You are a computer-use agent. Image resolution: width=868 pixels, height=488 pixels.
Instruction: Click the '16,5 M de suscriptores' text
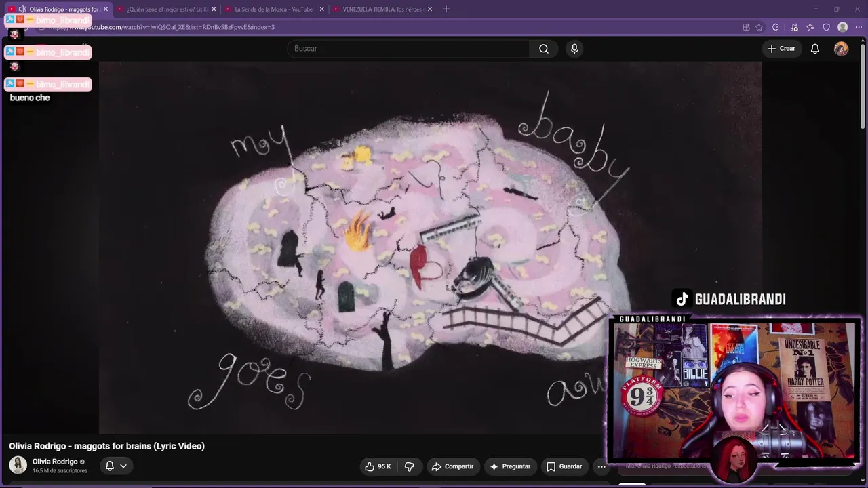(x=60, y=471)
